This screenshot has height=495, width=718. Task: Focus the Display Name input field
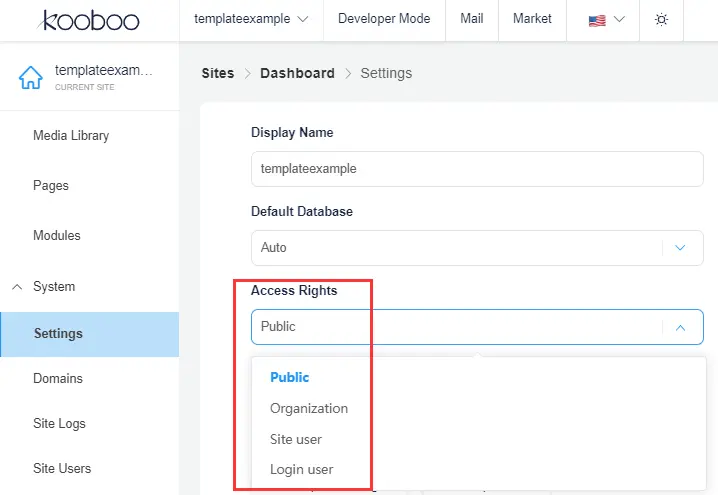(477, 169)
